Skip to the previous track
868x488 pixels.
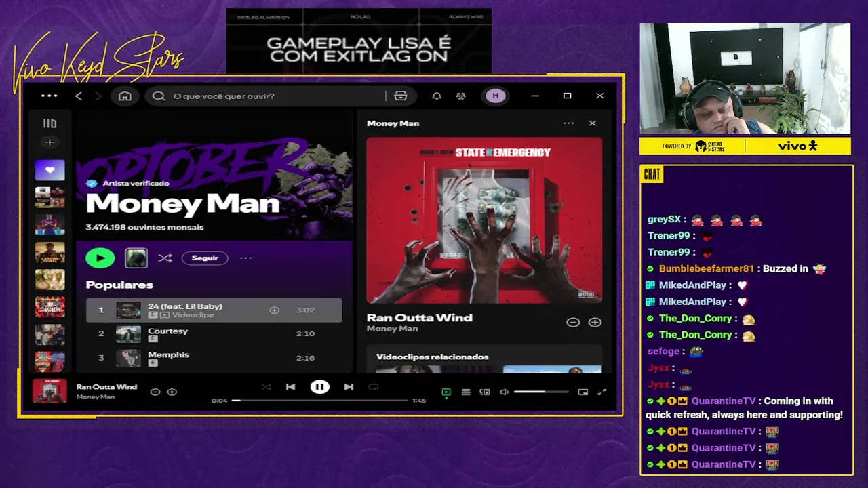point(290,387)
